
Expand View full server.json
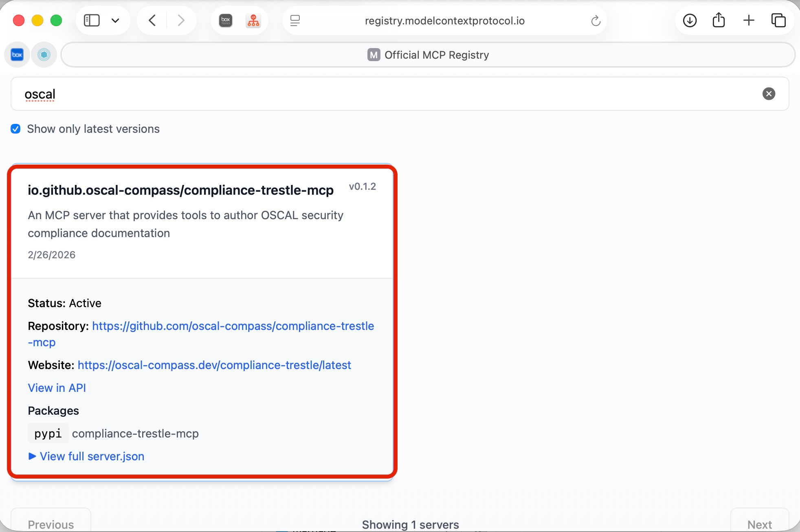[86, 456]
